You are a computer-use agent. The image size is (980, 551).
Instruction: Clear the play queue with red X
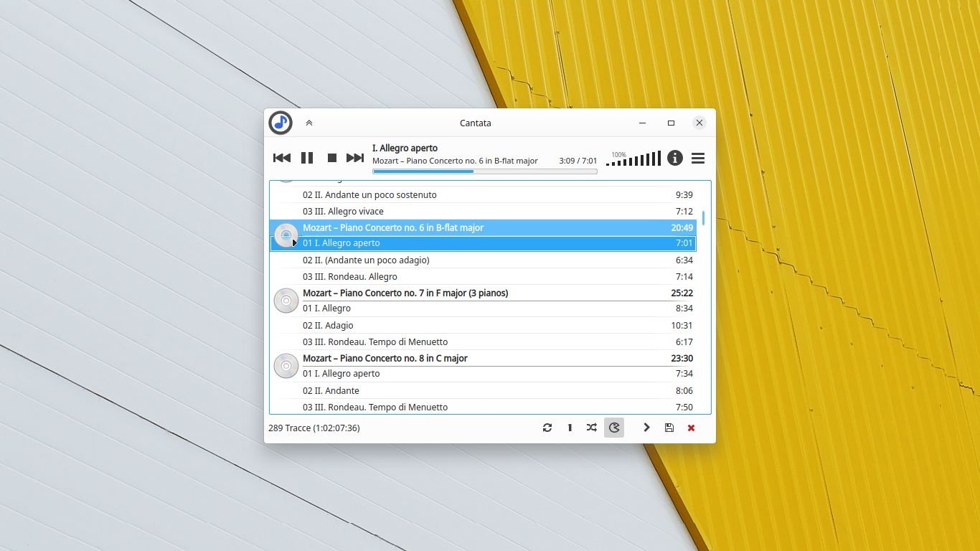pyautogui.click(x=692, y=428)
